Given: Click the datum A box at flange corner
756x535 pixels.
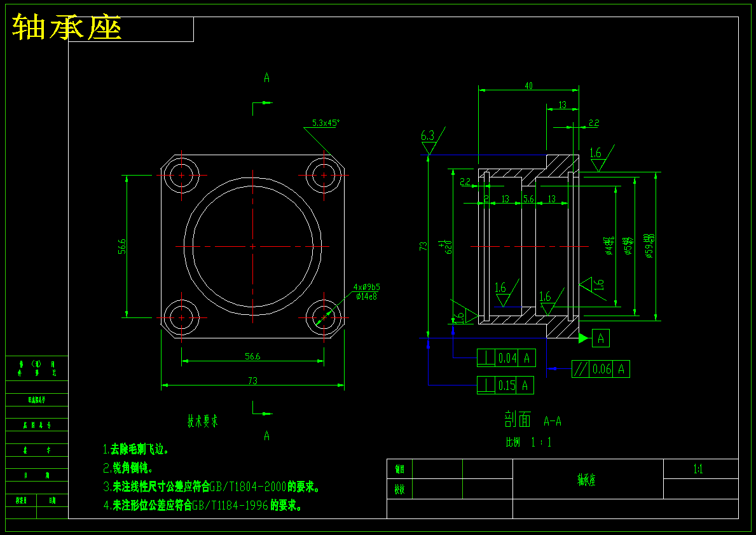Looking at the screenshot, I should (601, 338).
